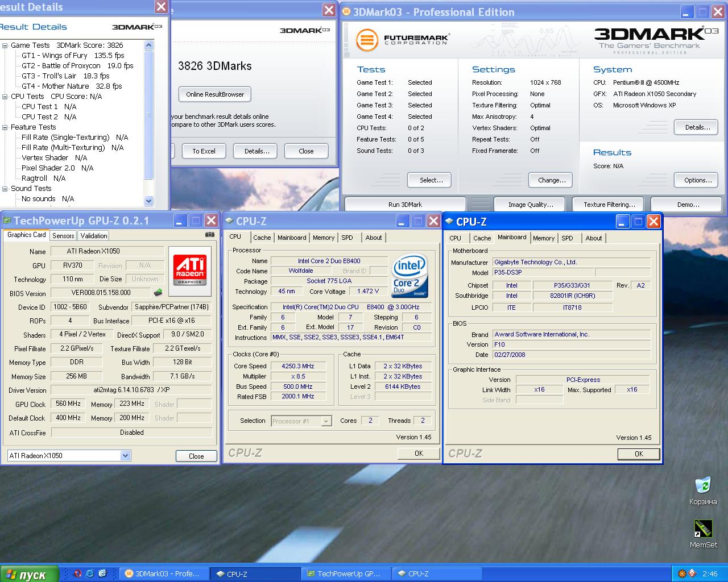
Task: Click the Online ResultBrowser button
Action: tap(215, 94)
